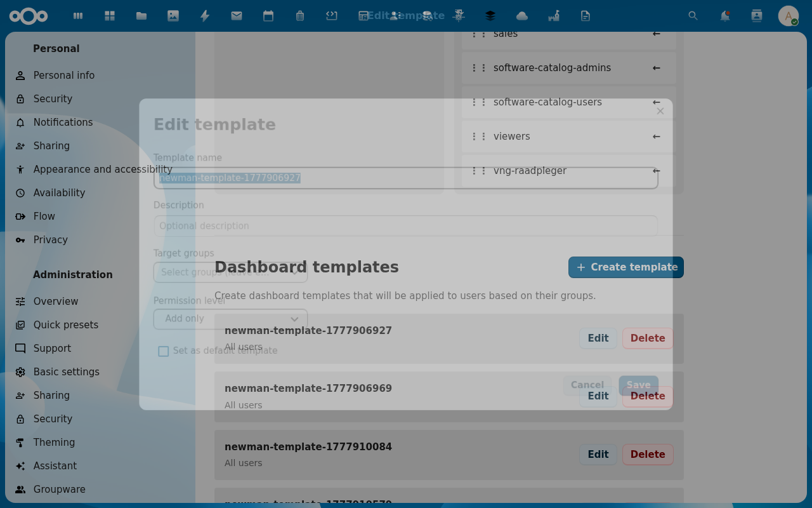Show notifications bell
Image resolution: width=812 pixels, height=508 pixels.
coord(725,16)
